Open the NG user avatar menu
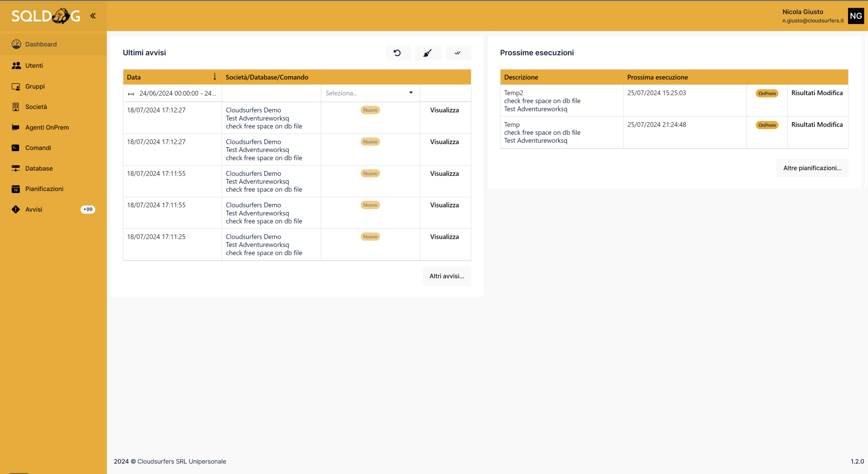Image resolution: width=868 pixels, height=474 pixels. tap(856, 16)
